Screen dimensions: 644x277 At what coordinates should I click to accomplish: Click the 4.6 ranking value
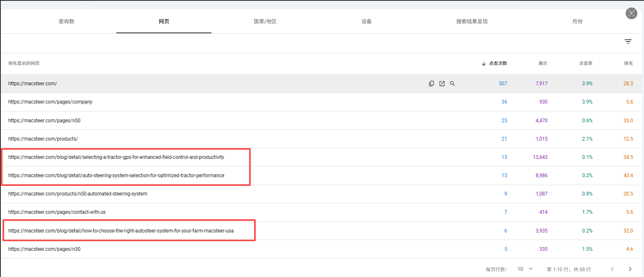click(629, 249)
